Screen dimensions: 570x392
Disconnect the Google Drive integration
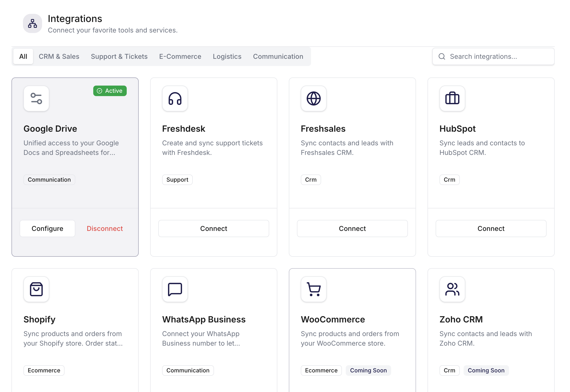(105, 229)
